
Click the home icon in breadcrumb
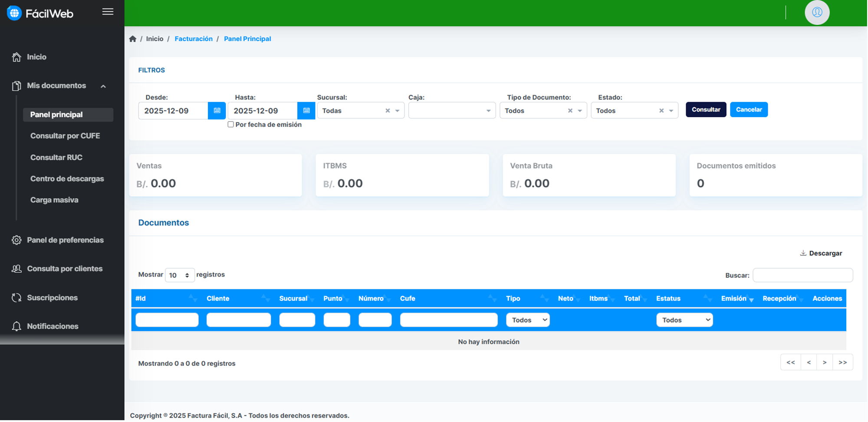pyautogui.click(x=133, y=39)
